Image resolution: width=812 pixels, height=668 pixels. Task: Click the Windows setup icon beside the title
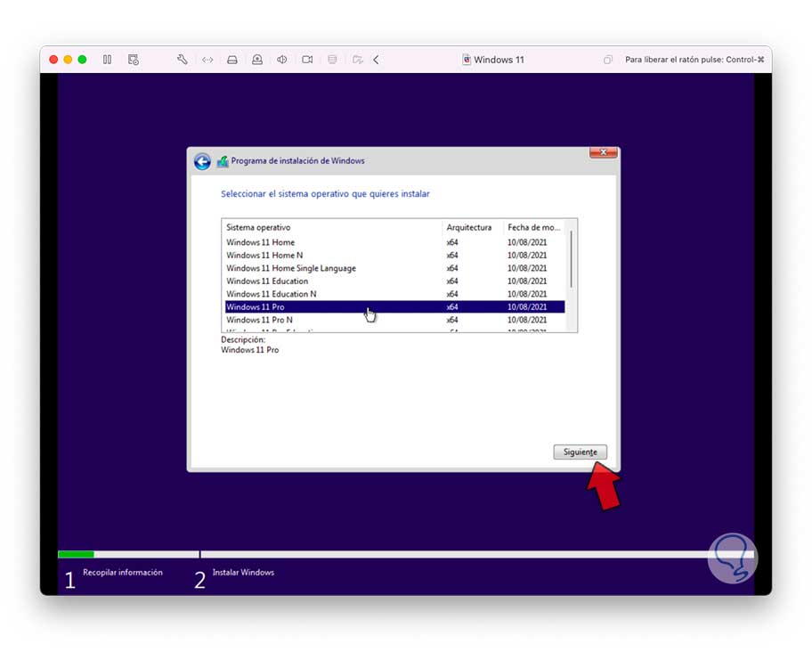(x=223, y=161)
